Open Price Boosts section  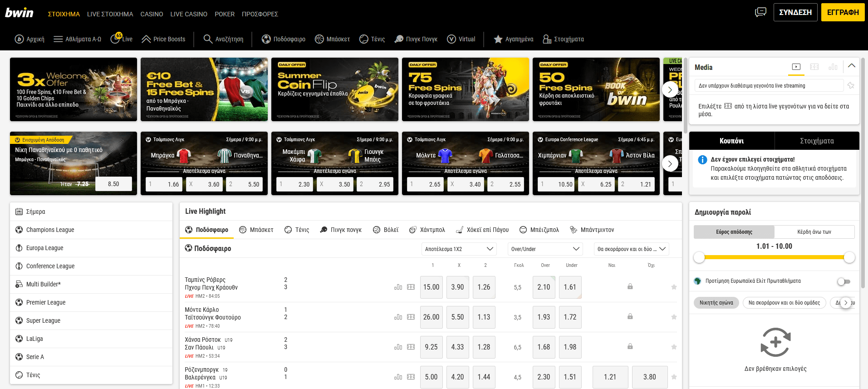[163, 39]
